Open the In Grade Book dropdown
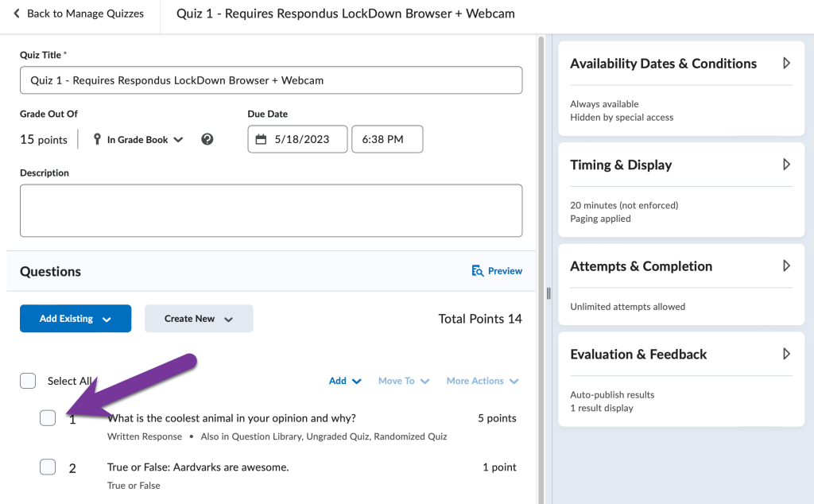The width and height of the screenshot is (814, 504). (145, 140)
